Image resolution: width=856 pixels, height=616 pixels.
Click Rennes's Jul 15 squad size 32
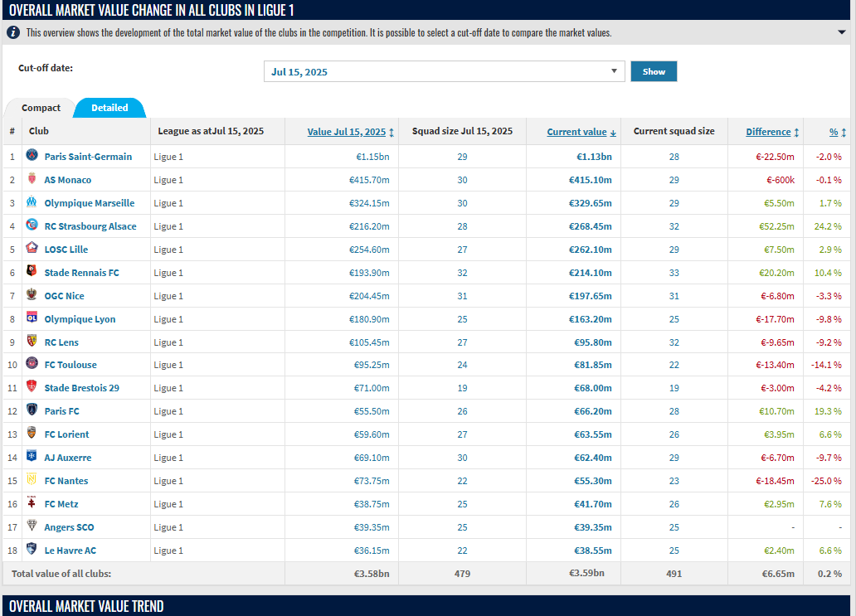tap(462, 273)
